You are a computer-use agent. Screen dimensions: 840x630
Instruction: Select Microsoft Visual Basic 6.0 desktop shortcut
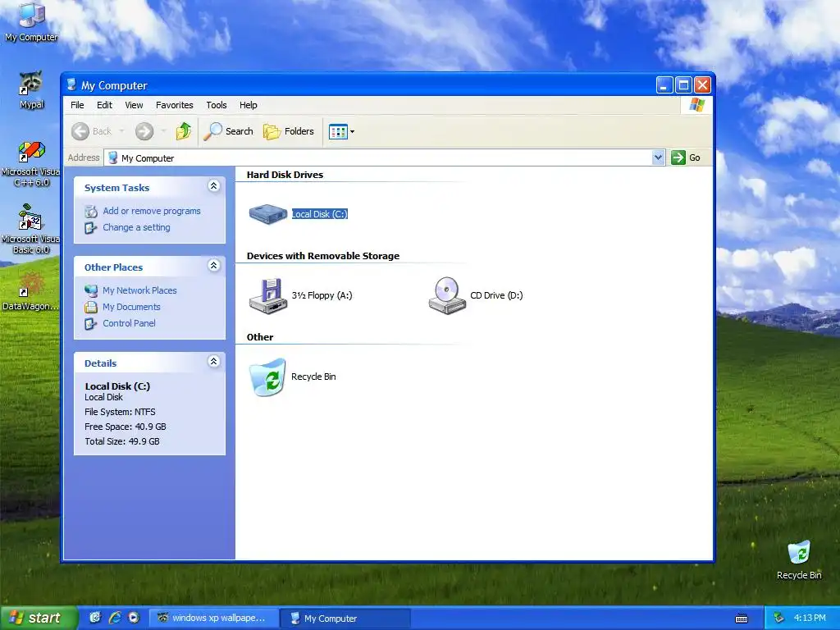[31, 230]
